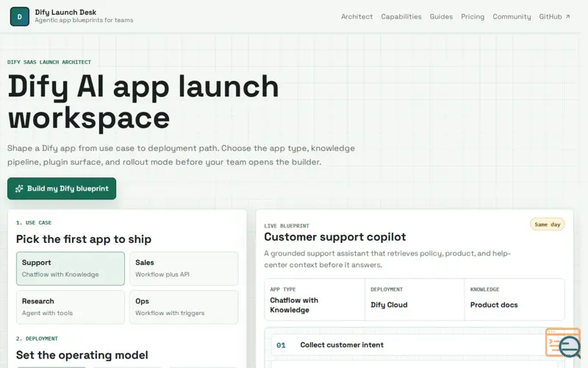The height and width of the screenshot is (368, 588).
Task: Click step 01 Collect customer intent
Action: (x=415, y=345)
